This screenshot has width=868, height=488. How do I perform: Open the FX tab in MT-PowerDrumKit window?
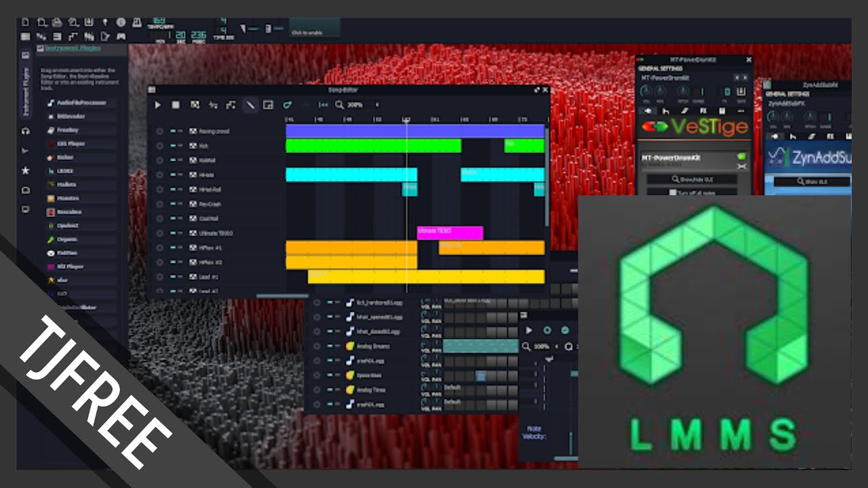[x=703, y=110]
